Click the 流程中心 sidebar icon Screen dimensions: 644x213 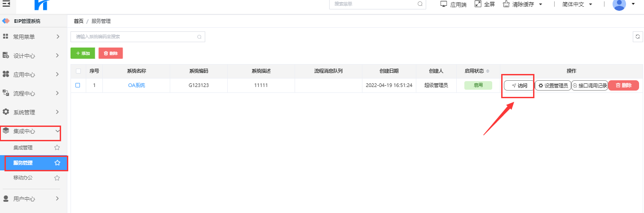pos(6,93)
